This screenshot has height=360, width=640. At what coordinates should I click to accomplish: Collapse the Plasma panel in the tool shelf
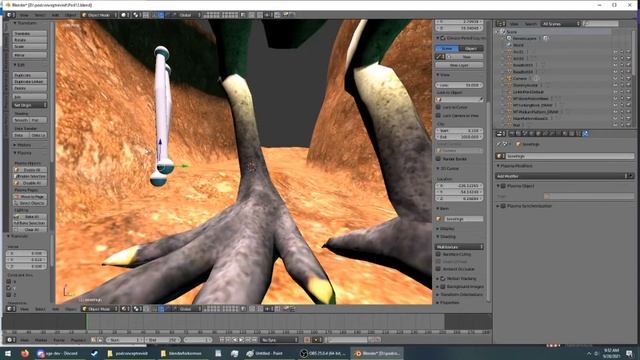coord(22,153)
